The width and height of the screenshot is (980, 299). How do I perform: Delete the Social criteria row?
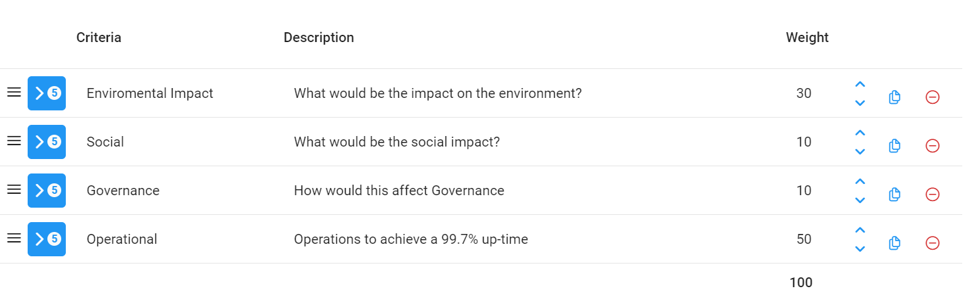(x=932, y=146)
